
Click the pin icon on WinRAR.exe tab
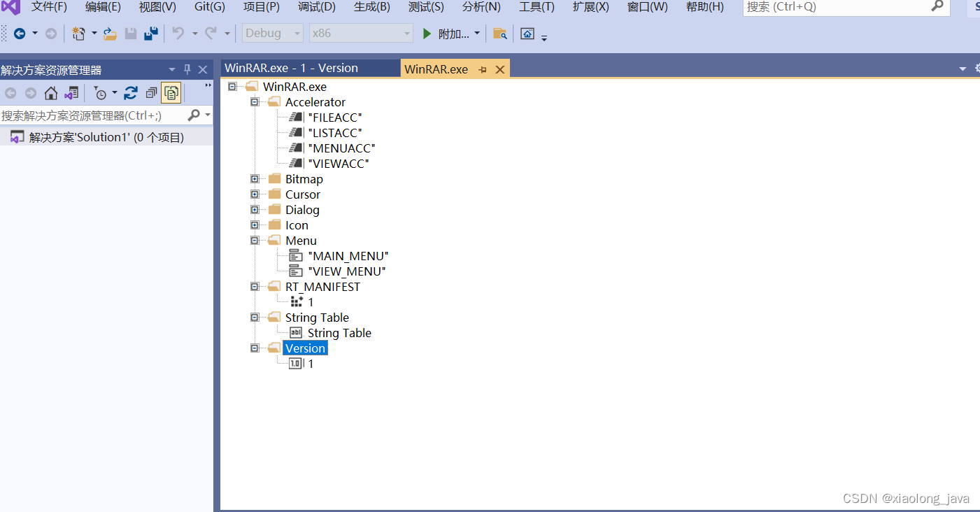483,69
